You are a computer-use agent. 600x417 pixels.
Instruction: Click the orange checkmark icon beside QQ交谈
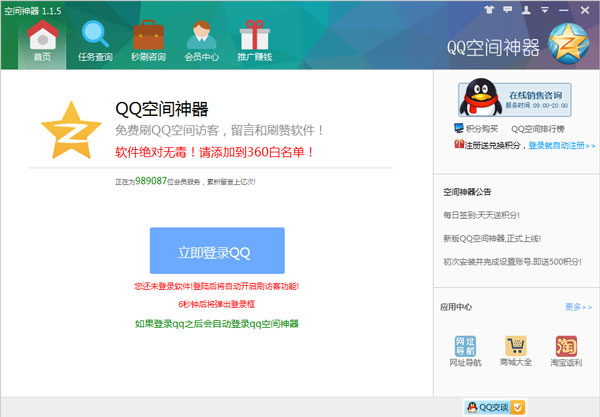518,407
